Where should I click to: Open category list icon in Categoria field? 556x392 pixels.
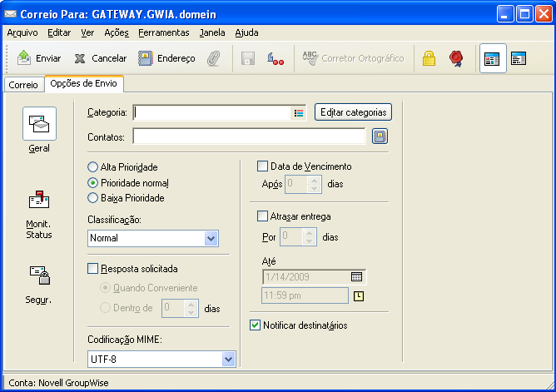click(299, 113)
